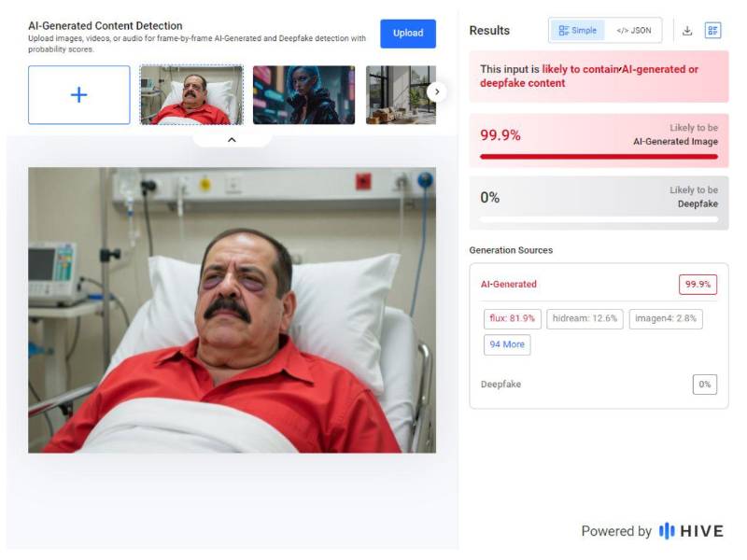The height and width of the screenshot is (560, 747).
Task: Click the red AI-Generated Image probability bar
Action: (599, 157)
